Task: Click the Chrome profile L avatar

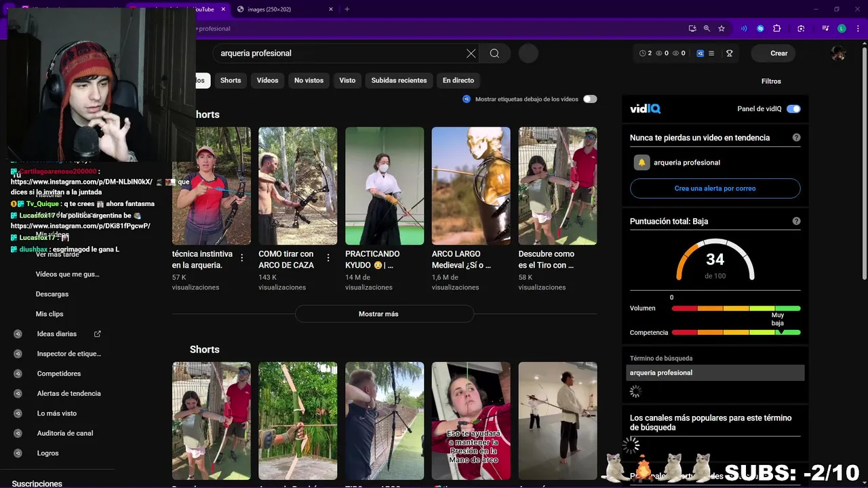Action: click(842, 28)
